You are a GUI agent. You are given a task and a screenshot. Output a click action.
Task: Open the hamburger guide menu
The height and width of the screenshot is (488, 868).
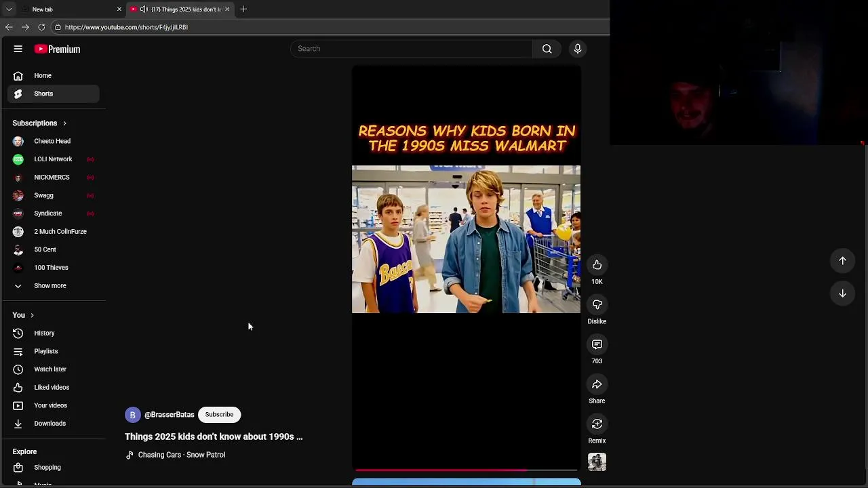pos(18,49)
